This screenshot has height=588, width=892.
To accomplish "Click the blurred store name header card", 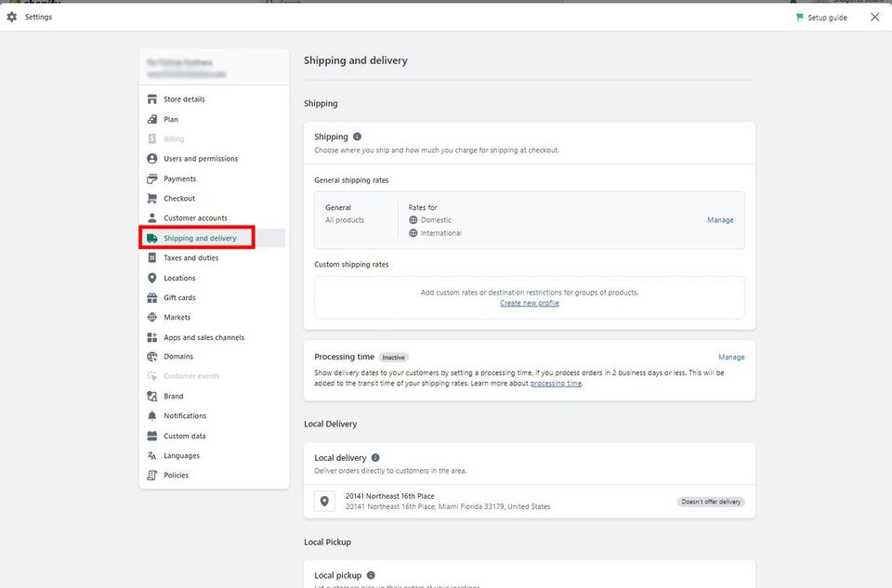I will pyautogui.click(x=214, y=67).
